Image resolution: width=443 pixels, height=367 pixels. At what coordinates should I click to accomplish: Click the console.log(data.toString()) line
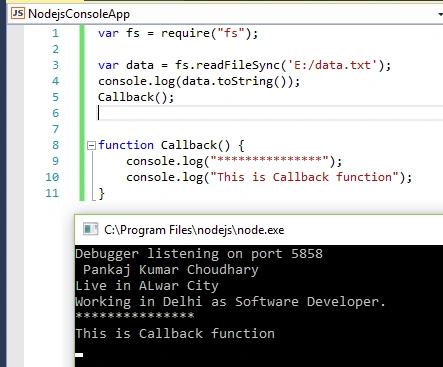click(x=199, y=81)
